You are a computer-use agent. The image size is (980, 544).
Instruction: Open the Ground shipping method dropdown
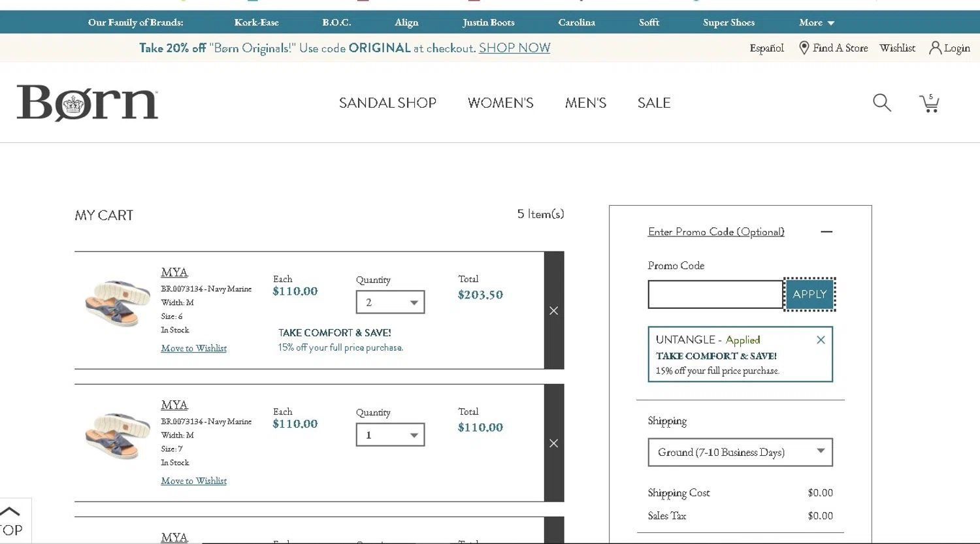740,452
